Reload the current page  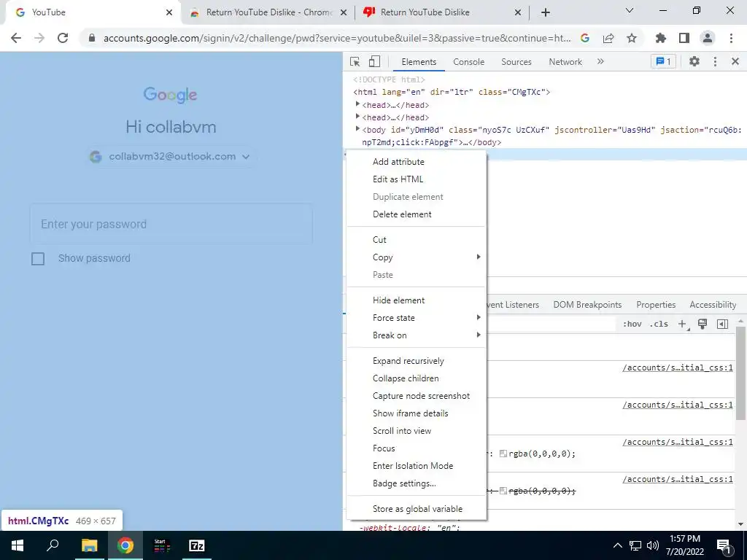pos(63,38)
